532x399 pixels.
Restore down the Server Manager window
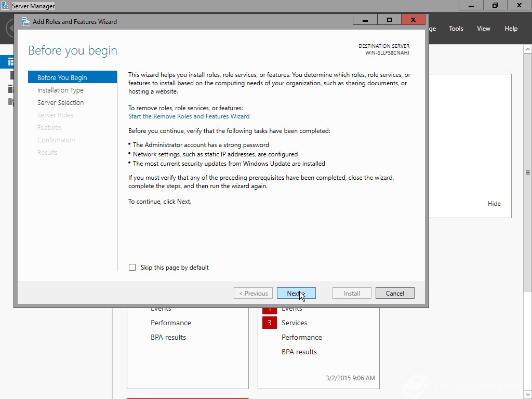[x=495, y=5]
